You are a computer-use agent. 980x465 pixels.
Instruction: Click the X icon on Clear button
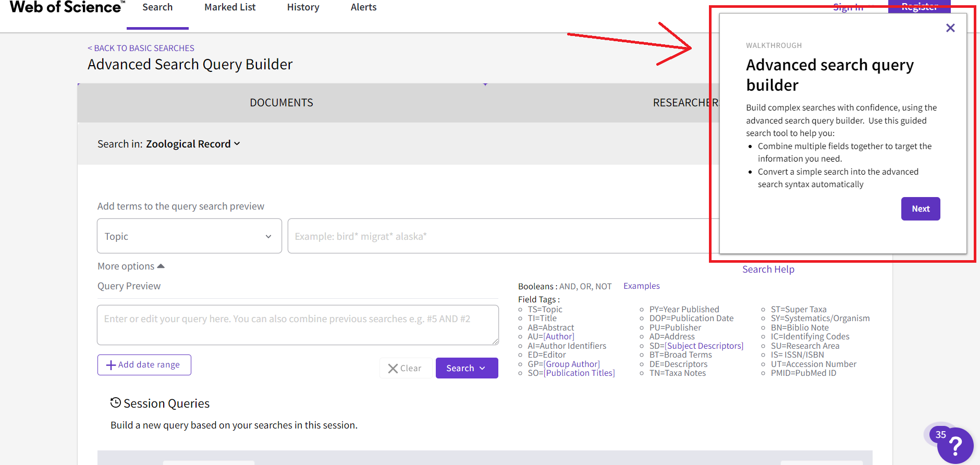393,369
